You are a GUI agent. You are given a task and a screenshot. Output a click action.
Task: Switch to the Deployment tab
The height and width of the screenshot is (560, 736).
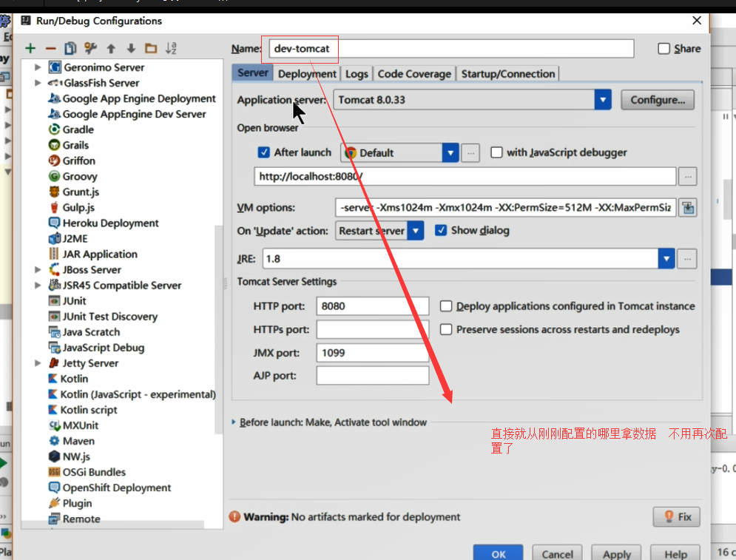[307, 74]
